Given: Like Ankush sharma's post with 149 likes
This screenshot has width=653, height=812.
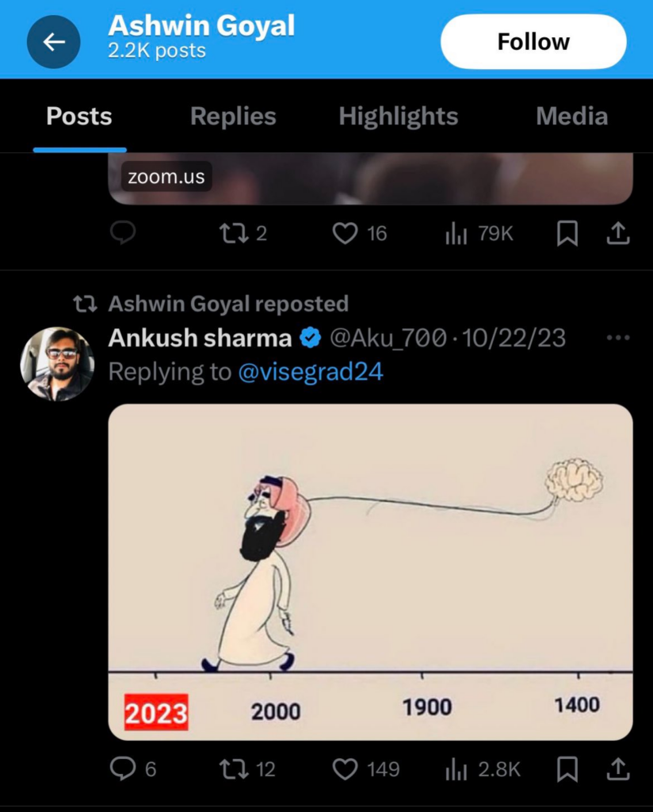Looking at the screenshot, I should (346, 768).
